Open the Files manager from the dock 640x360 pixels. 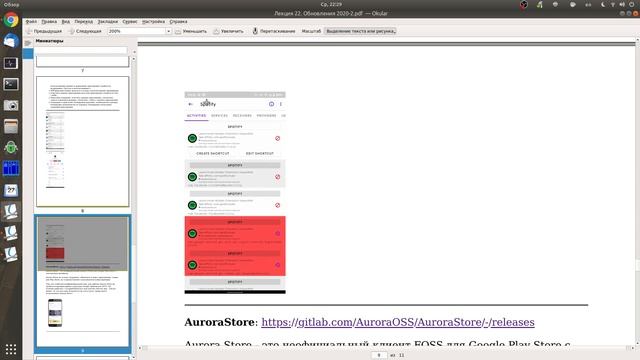pyautogui.click(x=11, y=127)
